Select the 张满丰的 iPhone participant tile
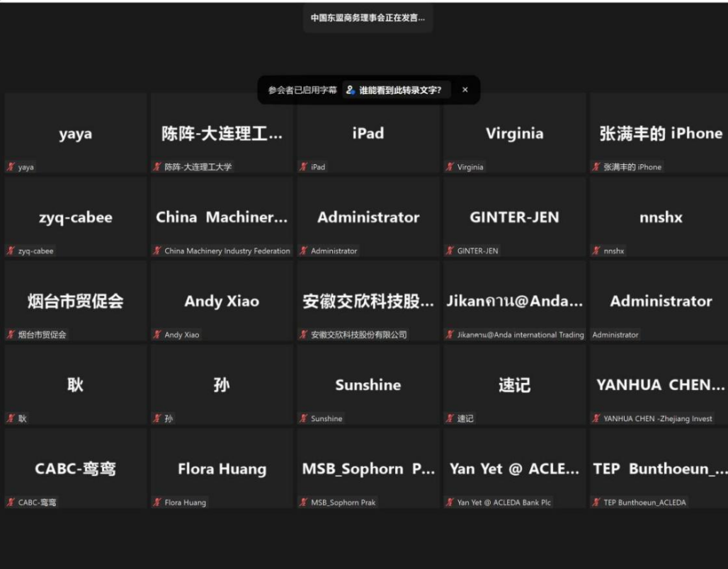This screenshot has width=728, height=569. point(660,133)
